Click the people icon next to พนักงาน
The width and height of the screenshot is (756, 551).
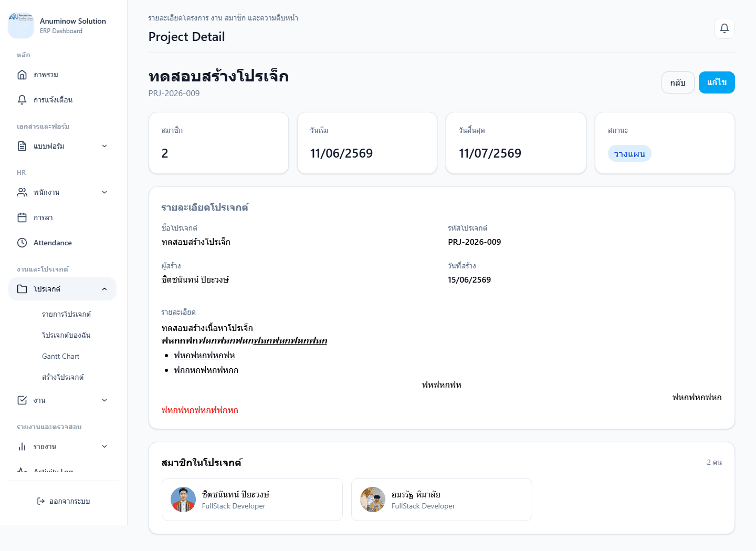coord(22,192)
